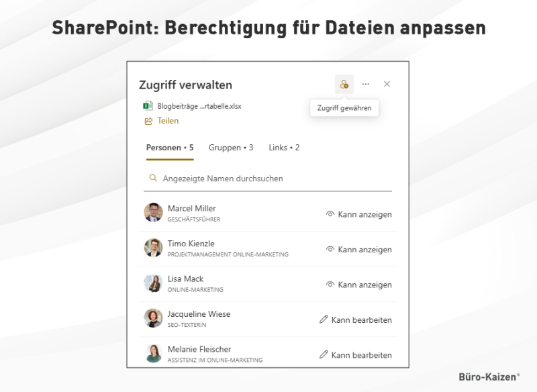Click the Teilen share arrow icon
This screenshot has width=537, height=392.
click(148, 121)
